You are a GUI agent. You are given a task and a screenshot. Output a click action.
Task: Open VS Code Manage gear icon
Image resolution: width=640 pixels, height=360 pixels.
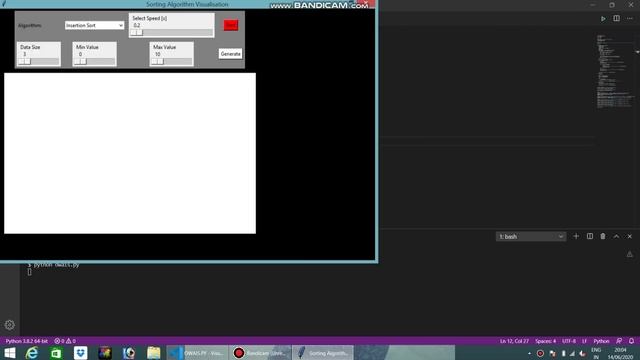pos(10,325)
